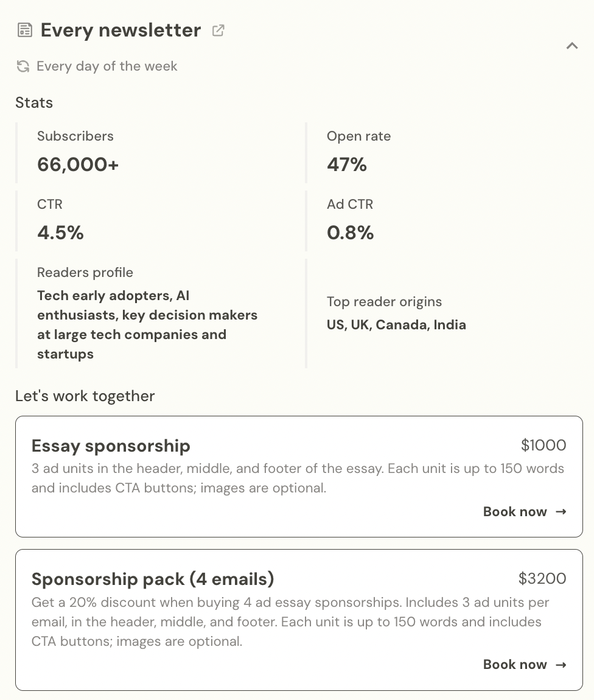Screen dimensions: 594x700
Task: Click the newsletter document icon beside the title
Action: tap(25, 29)
